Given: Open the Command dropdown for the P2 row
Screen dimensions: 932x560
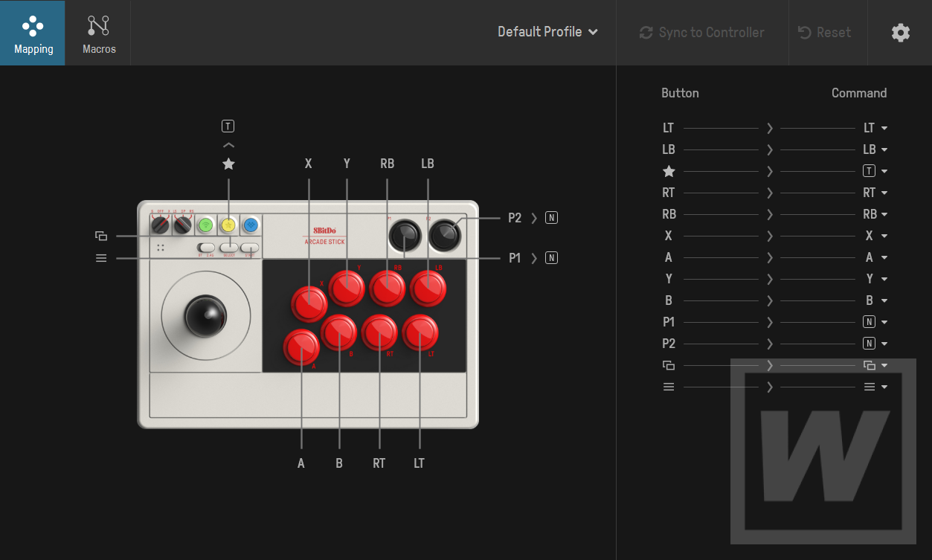Looking at the screenshot, I should click(x=875, y=344).
